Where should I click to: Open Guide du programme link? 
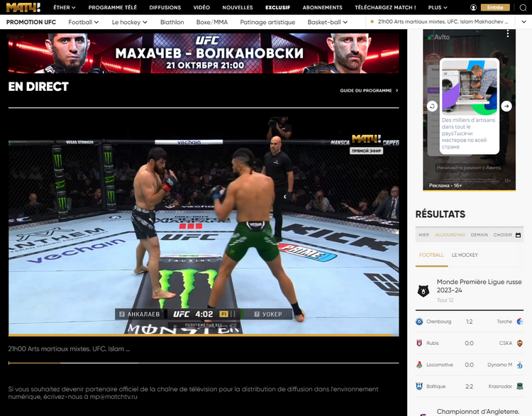[x=366, y=90]
